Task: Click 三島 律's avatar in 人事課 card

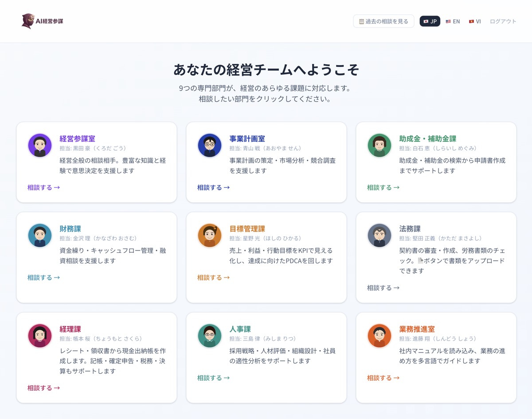Action: 209,336
